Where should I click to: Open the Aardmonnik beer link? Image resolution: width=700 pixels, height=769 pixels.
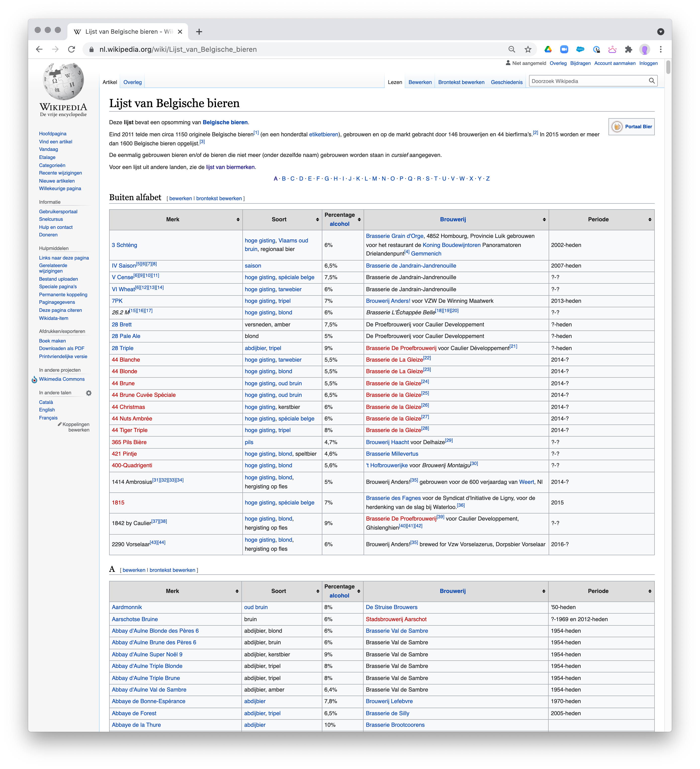(x=127, y=607)
